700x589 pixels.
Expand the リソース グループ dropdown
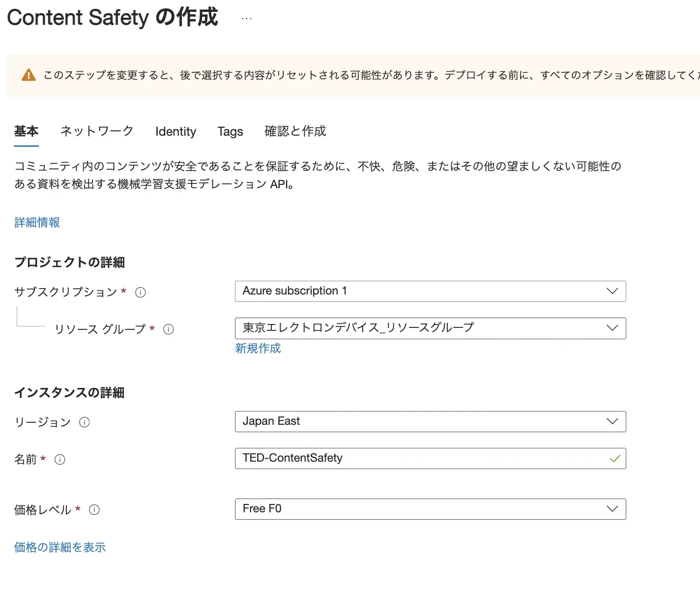coord(430,328)
